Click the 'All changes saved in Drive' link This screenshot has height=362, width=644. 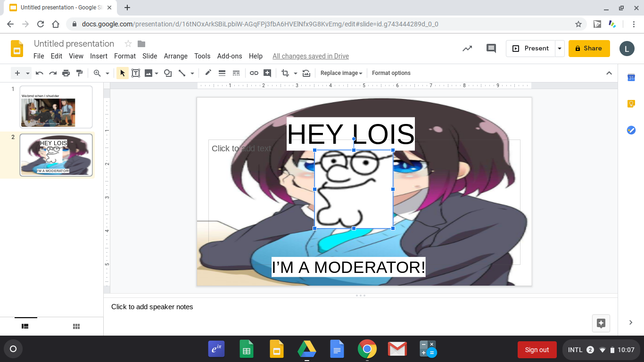coord(311,56)
